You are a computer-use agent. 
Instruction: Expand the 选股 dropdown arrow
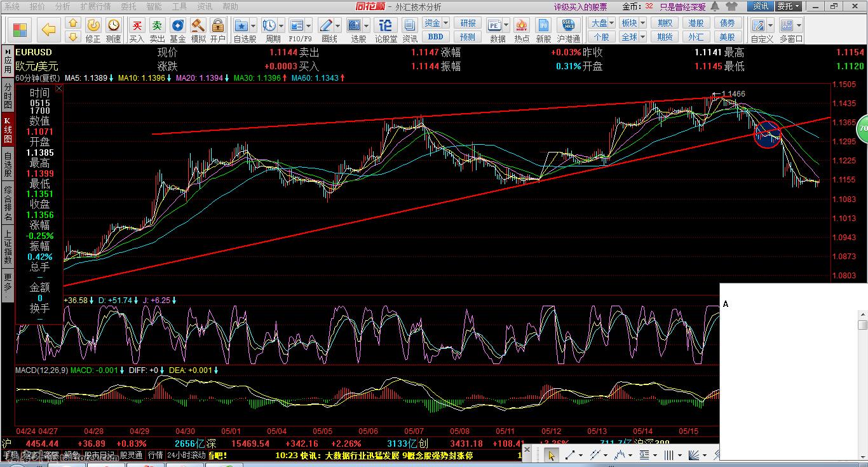point(367,26)
